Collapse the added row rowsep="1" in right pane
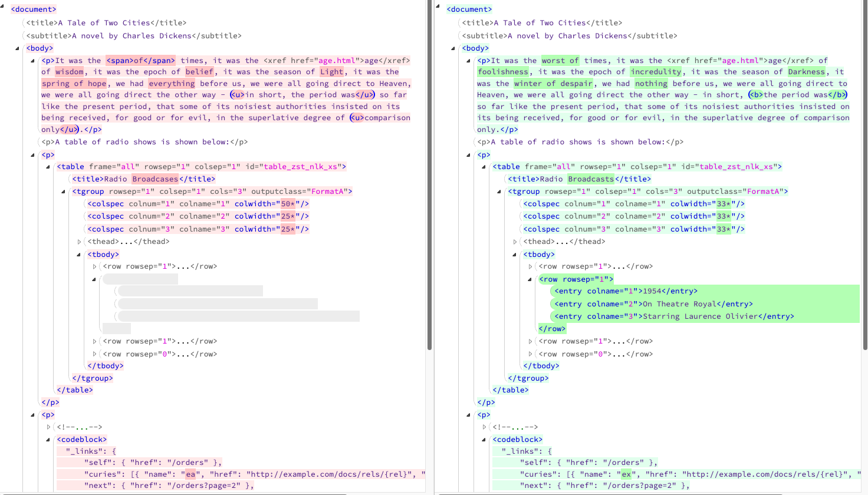 click(x=530, y=279)
